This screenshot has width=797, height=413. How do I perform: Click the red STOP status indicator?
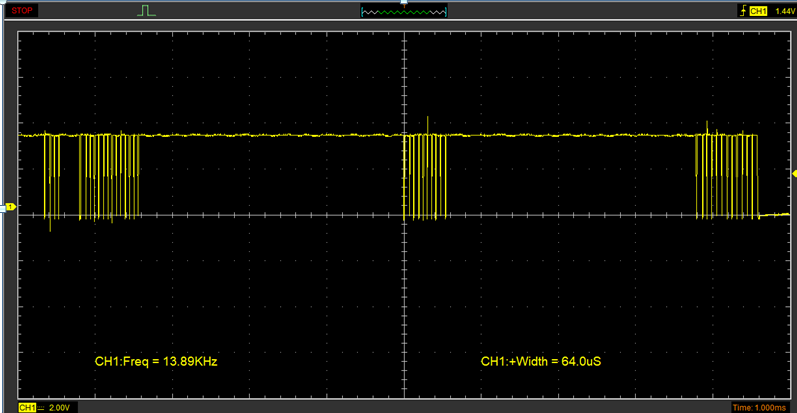coord(22,10)
